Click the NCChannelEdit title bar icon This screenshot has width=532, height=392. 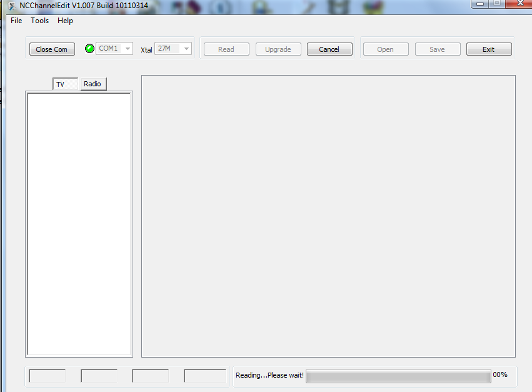tap(12, 6)
